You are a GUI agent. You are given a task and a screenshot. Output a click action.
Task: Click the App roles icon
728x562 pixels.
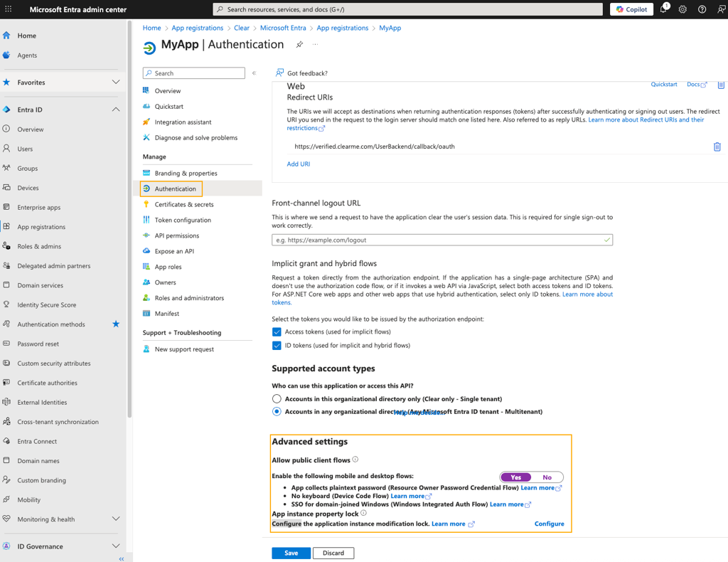[x=146, y=267]
